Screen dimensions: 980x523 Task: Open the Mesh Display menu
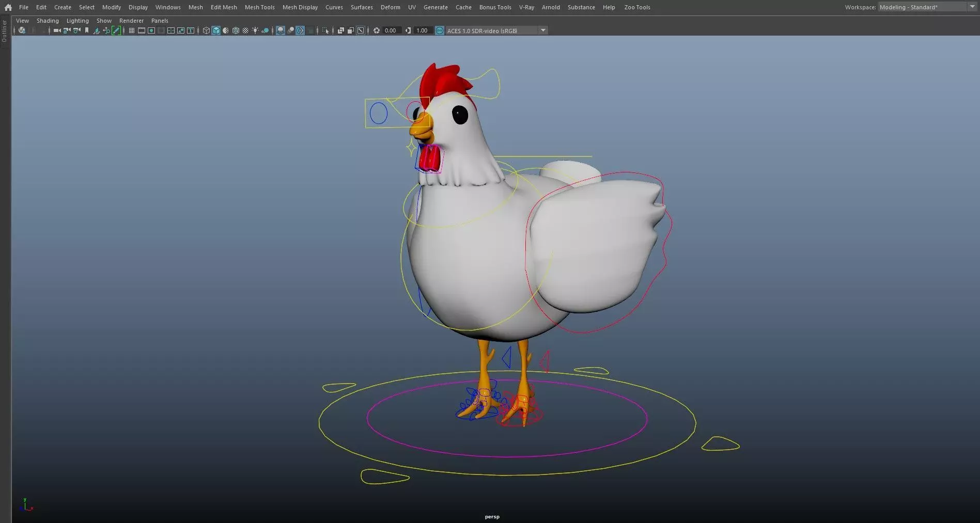(x=300, y=7)
